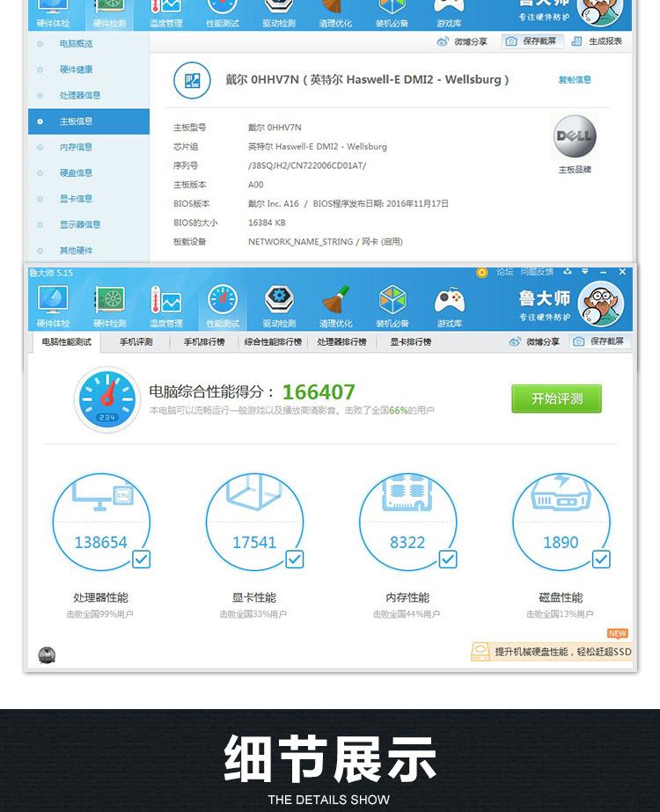660x812 pixels.
Task: Click 保存截屏 in hardware info window
Action: point(532,41)
